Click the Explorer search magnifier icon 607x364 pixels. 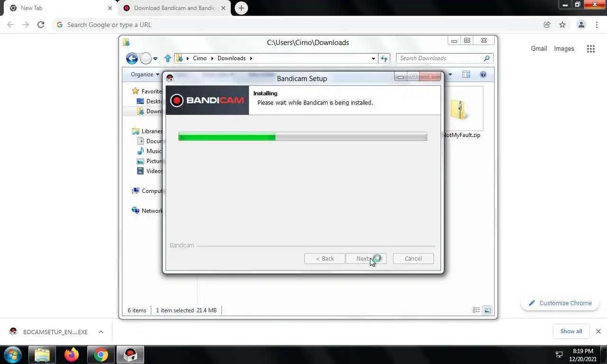tap(487, 58)
